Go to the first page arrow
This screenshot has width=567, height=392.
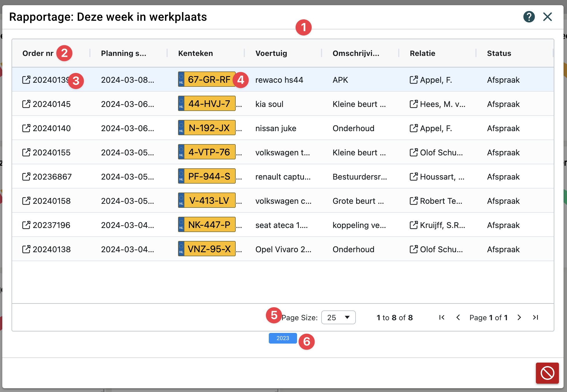442,317
